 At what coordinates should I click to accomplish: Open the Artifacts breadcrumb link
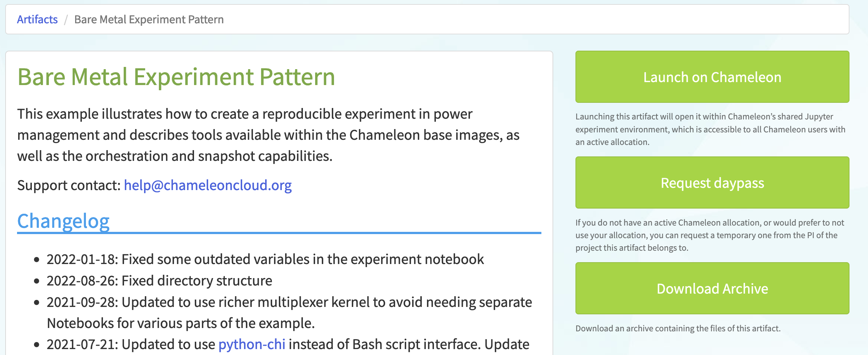pyautogui.click(x=37, y=20)
